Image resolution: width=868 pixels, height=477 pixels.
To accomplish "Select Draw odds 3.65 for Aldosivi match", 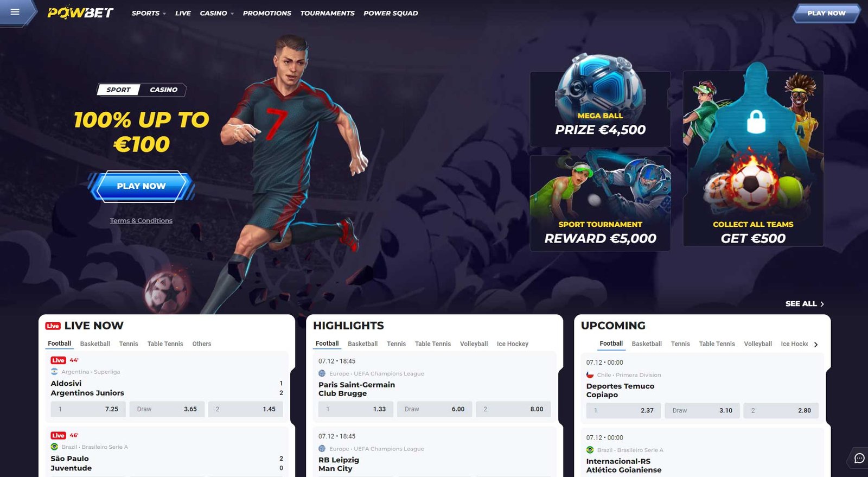I will click(x=167, y=409).
